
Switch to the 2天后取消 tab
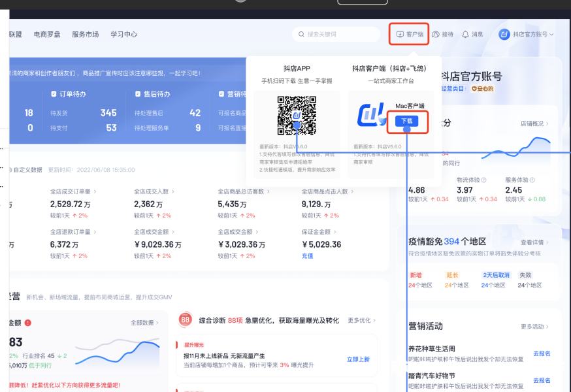pyautogui.click(x=496, y=275)
